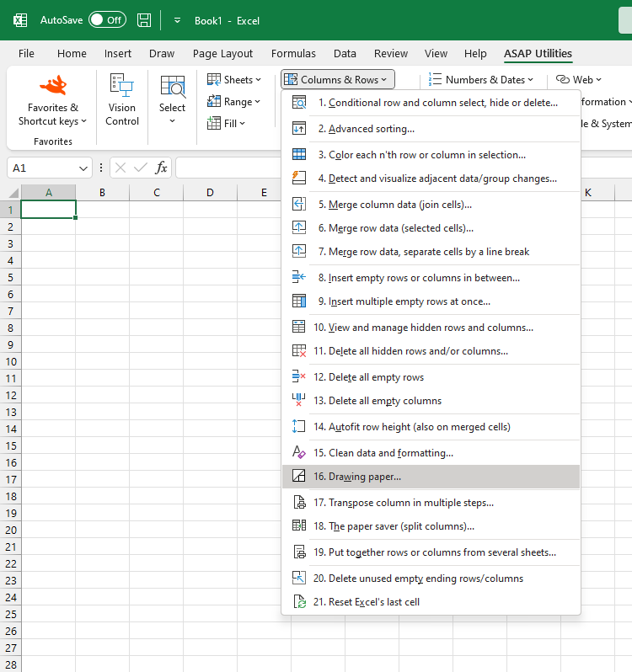Expand the Range menu
This screenshot has width=632, height=672.
coord(233,102)
